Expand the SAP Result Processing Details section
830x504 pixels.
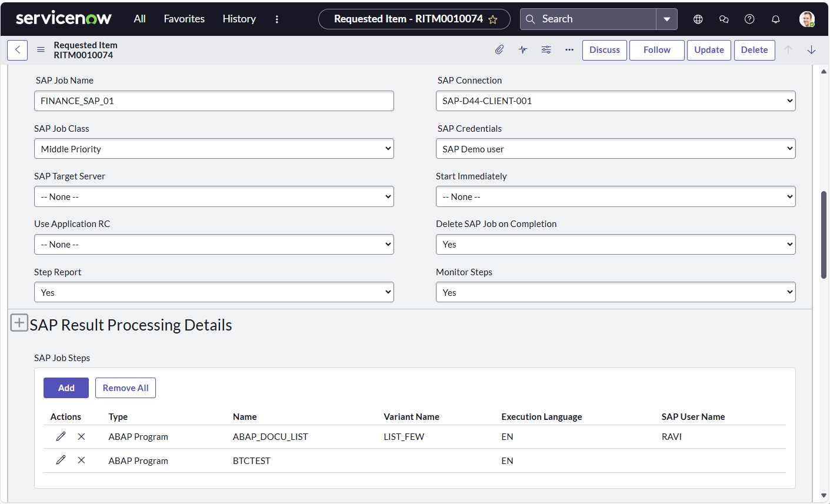(19, 323)
